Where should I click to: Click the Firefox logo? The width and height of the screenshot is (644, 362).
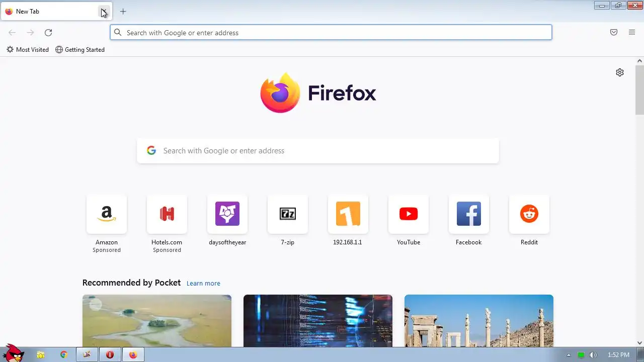tap(318, 93)
